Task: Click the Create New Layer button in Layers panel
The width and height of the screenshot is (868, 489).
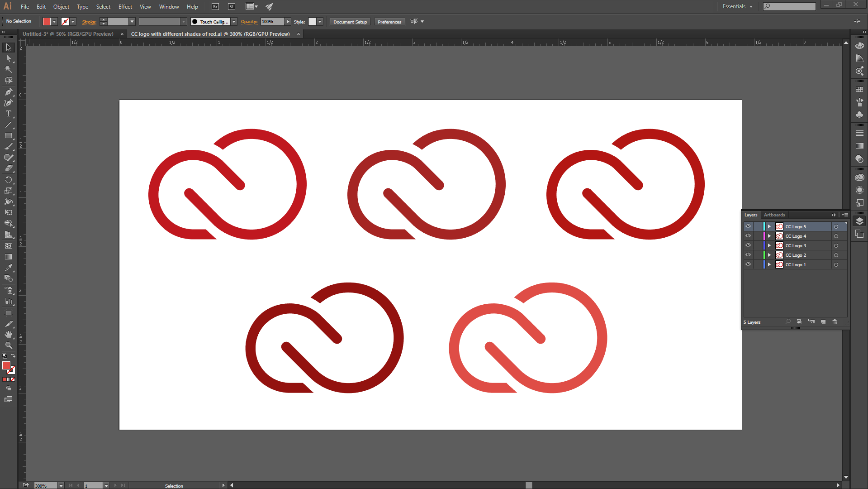Action: (x=823, y=322)
